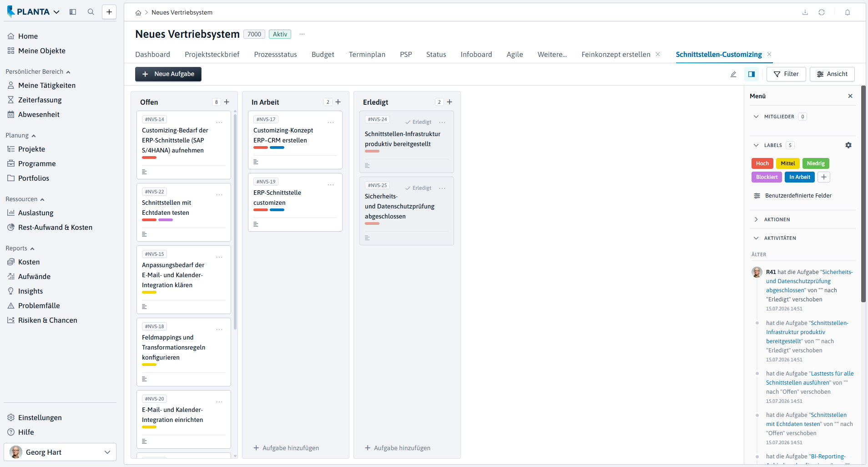Open Benutzerdefinierte Felder
This screenshot has height=467, width=868.
point(792,196)
